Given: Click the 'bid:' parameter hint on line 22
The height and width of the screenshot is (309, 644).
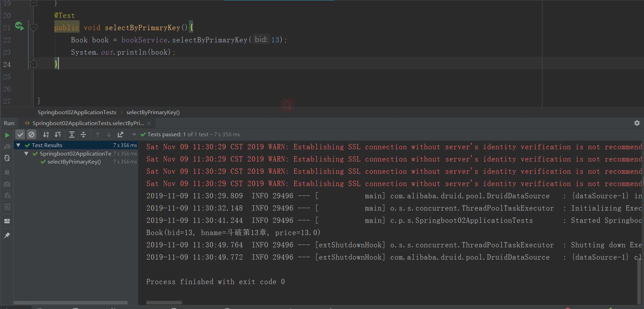Looking at the screenshot, I should (261, 40).
